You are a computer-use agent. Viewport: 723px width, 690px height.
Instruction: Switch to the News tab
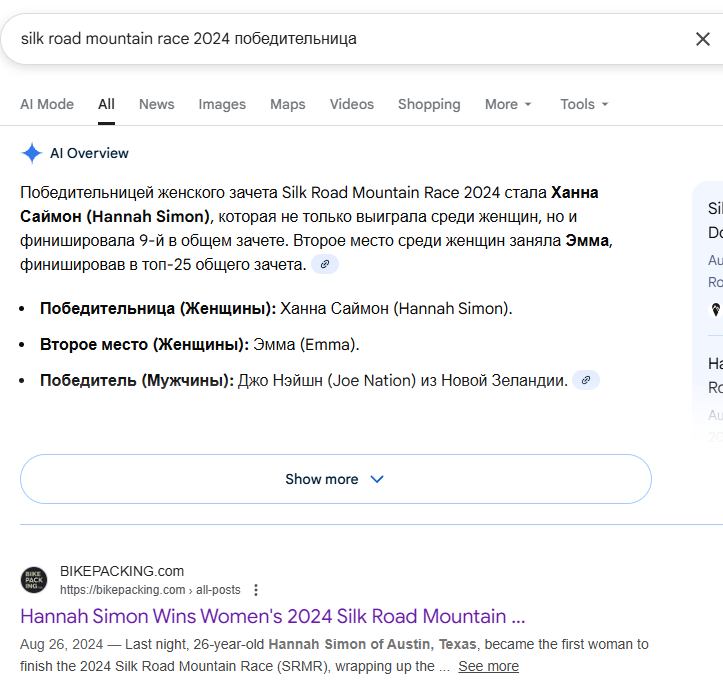click(x=156, y=104)
